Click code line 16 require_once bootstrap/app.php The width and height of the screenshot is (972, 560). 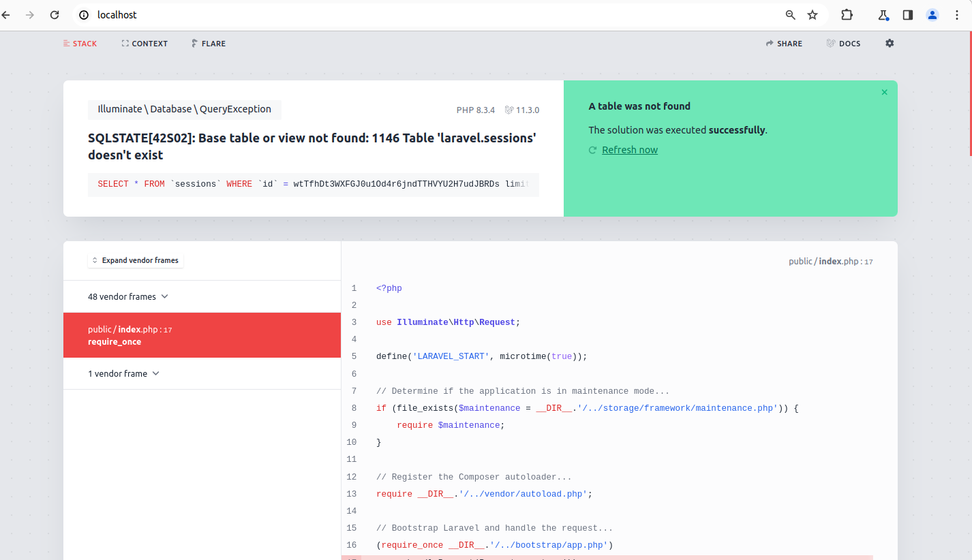[x=495, y=545]
